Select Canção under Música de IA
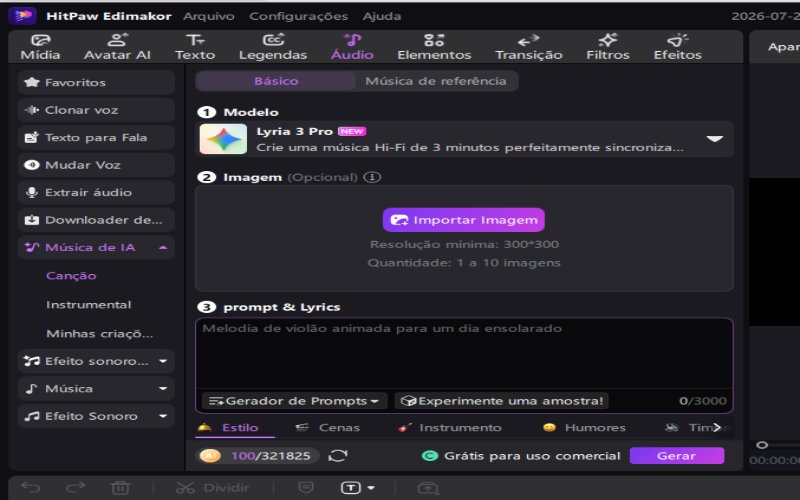Viewport: 800px width, 500px height. pos(71,276)
